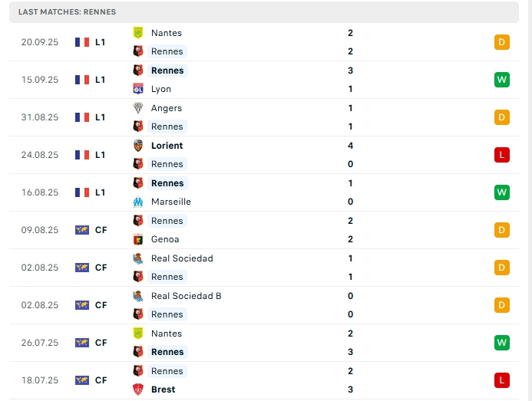Screen dimensions: 532x401
Task: Click the Genoa team crest
Action: pos(138,239)
